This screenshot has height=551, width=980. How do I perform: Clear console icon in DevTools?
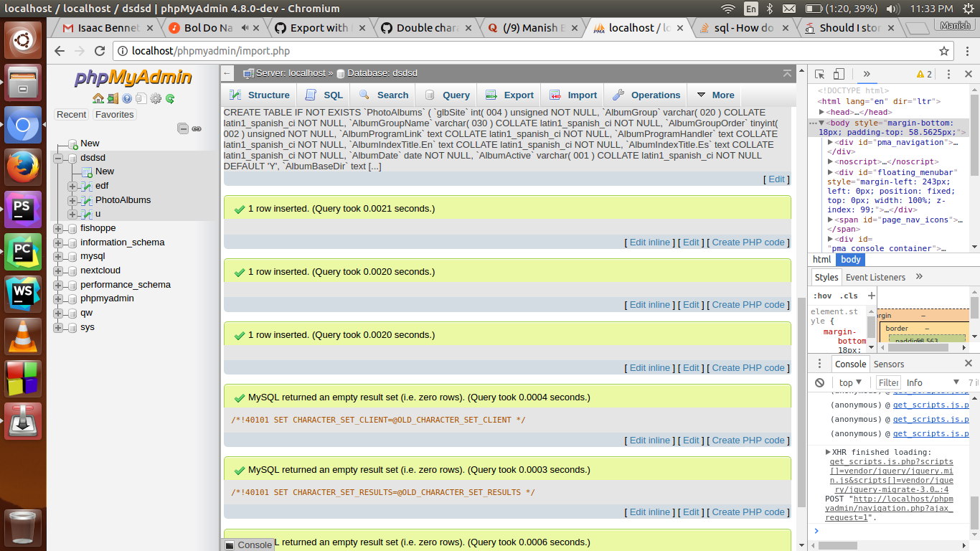819,382
